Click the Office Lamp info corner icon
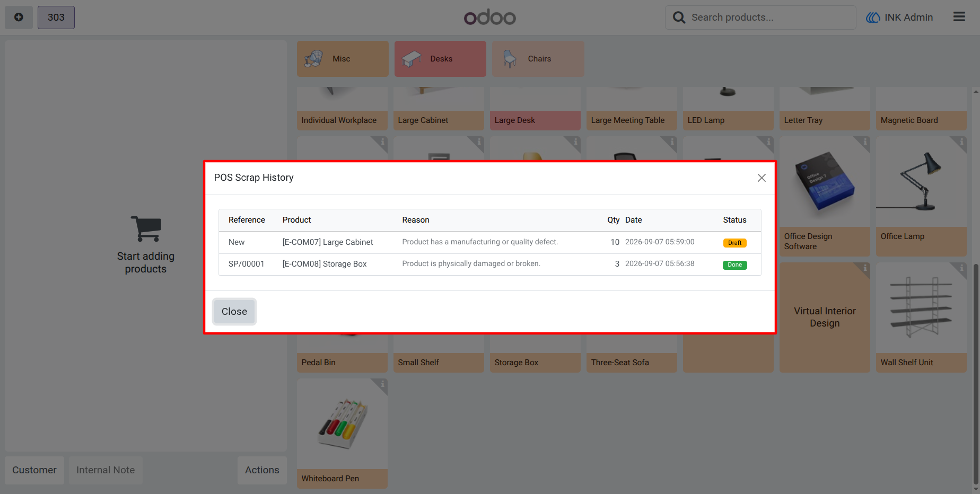This screenshot has width=980, height=494. point(961,142)
